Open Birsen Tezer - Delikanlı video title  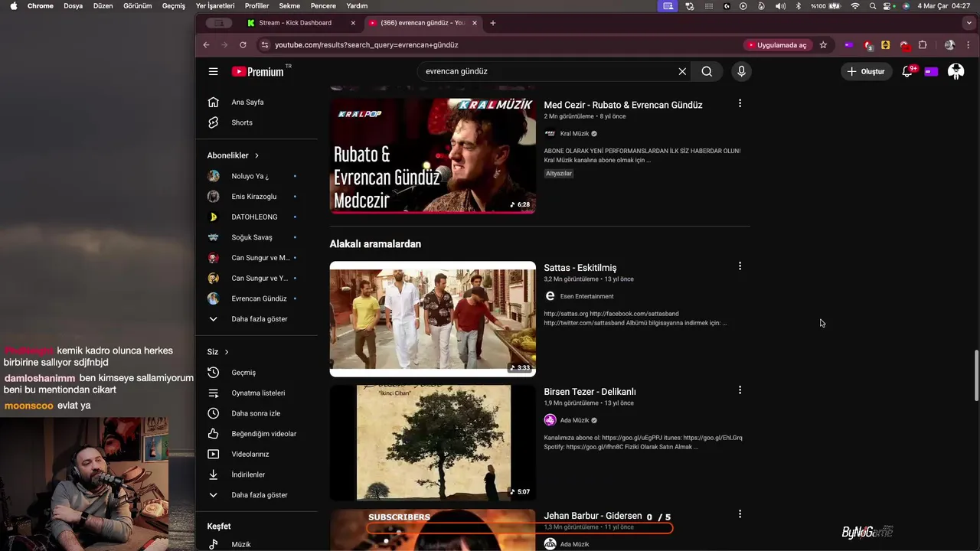pyautogui.click(x=590, y=392)
